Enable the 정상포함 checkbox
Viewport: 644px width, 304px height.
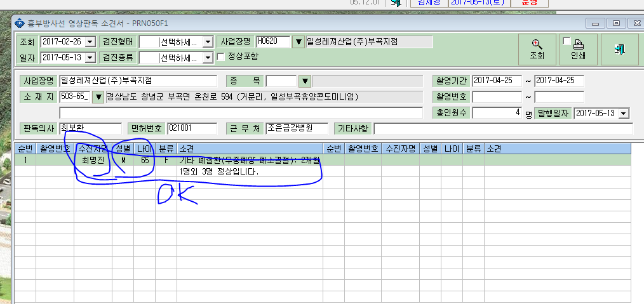(x=220, y=56)
